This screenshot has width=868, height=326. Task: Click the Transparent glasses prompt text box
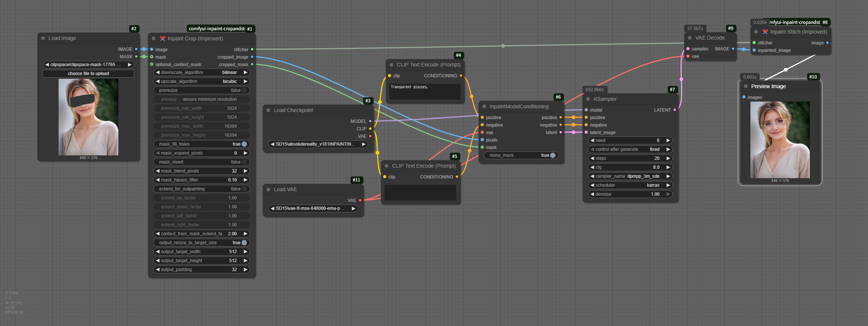[x=425, y=91]
